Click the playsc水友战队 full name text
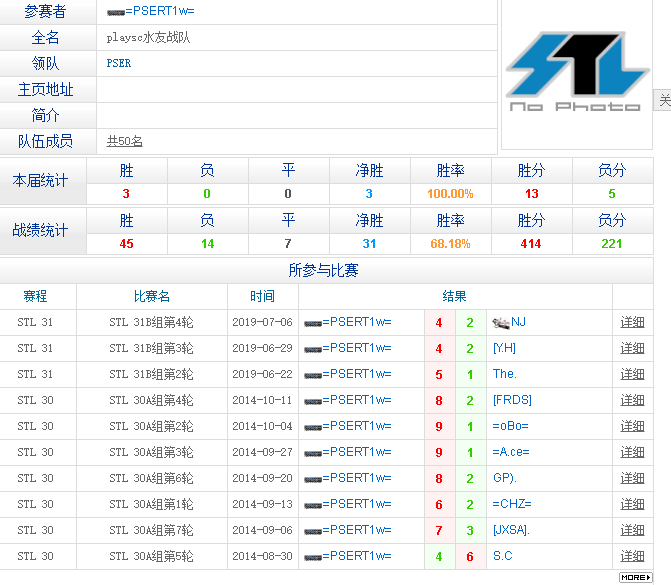The image size is (671, 585). 148,38
